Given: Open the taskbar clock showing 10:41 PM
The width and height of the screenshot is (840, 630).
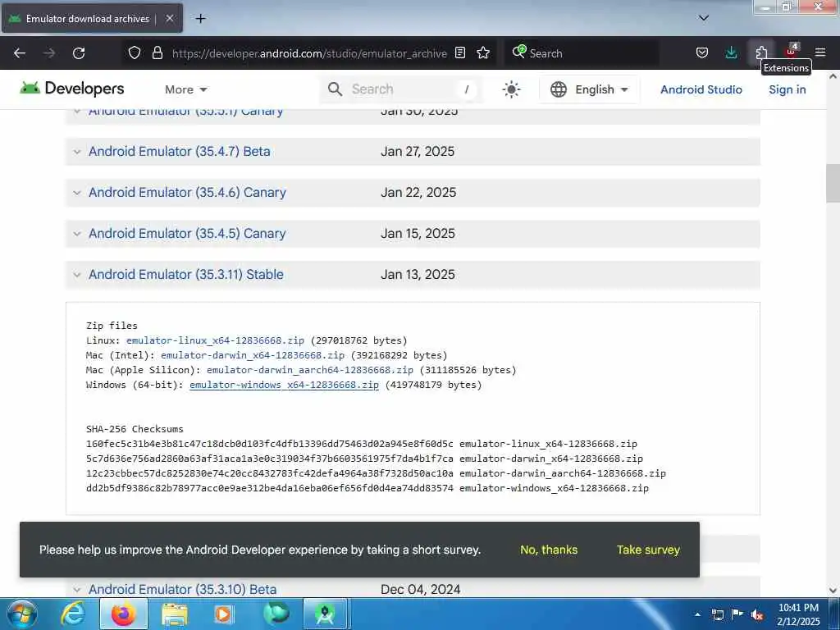Looking at the screenshot, I should coord(798,614).
